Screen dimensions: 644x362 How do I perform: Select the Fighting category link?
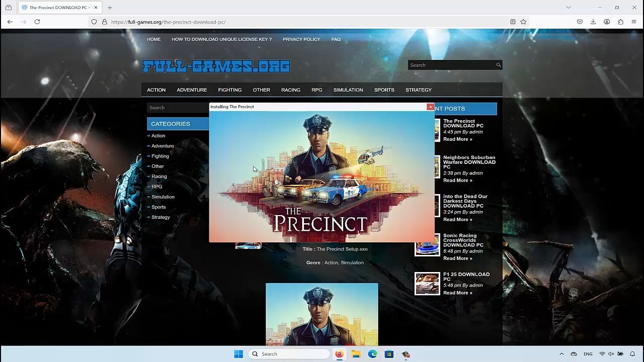coord(160,156)
